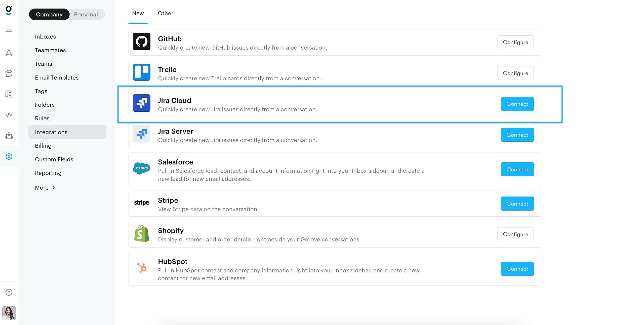Image resolution: width=644 pixels, height=325 pixels.
Task: Click the Trello integration title
Action: (167, 69)
